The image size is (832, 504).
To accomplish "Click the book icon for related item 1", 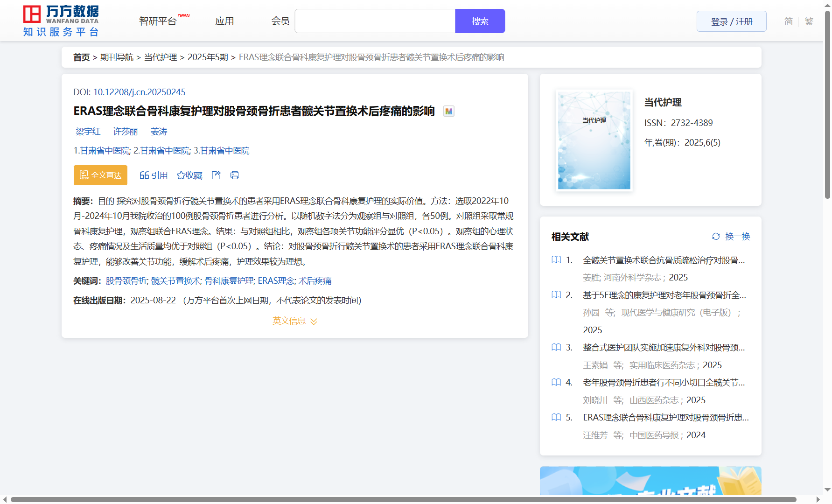I will coord(556,260).
